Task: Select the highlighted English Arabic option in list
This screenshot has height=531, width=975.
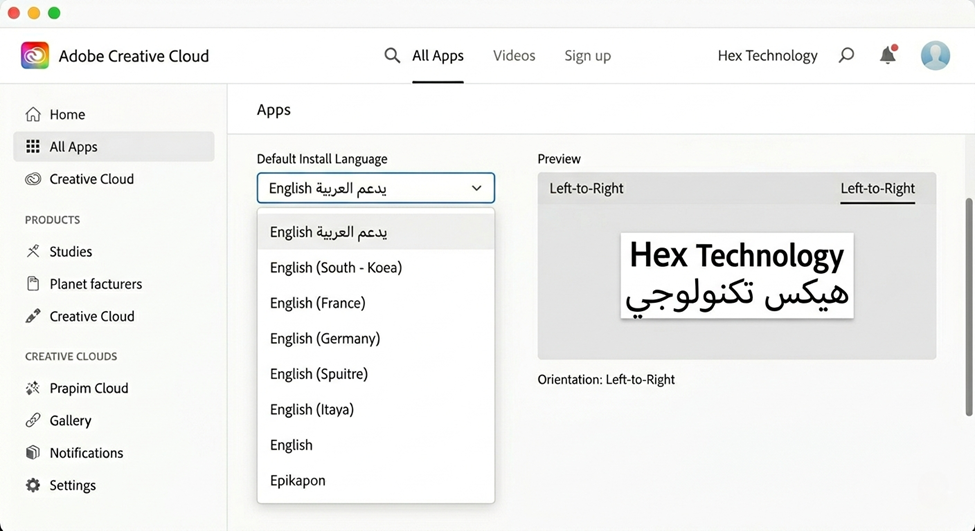Action: (x=376, y=232)
